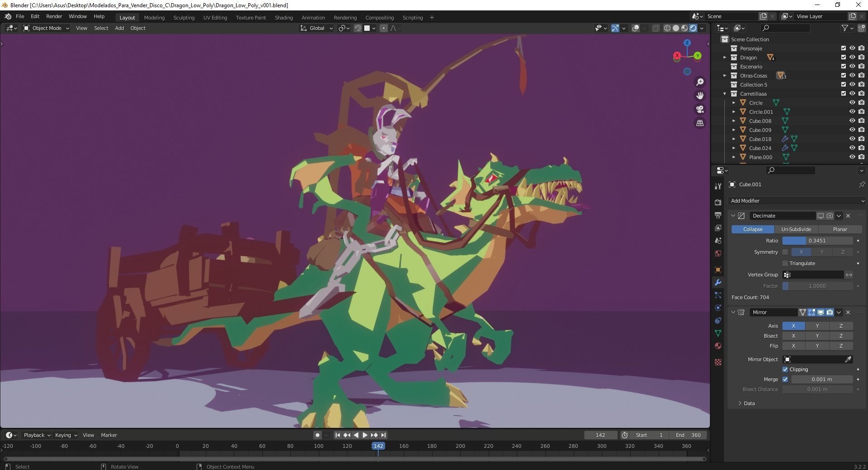Add a new workspace tab
This screenshot has height=470, width=868.
[432, 18]
